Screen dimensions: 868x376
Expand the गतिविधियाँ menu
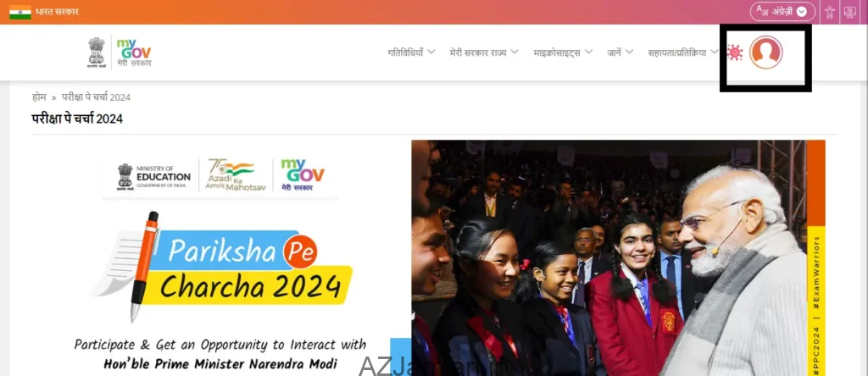pos(411,53)
